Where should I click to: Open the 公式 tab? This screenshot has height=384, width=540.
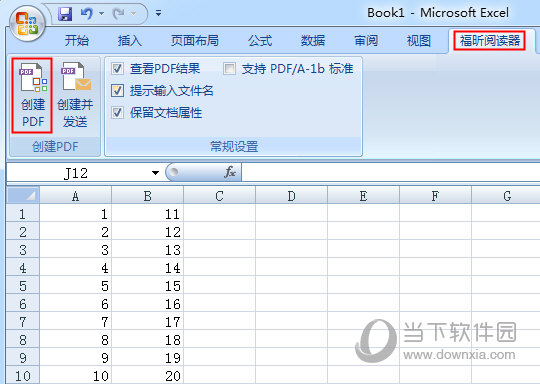click(260, 41)
